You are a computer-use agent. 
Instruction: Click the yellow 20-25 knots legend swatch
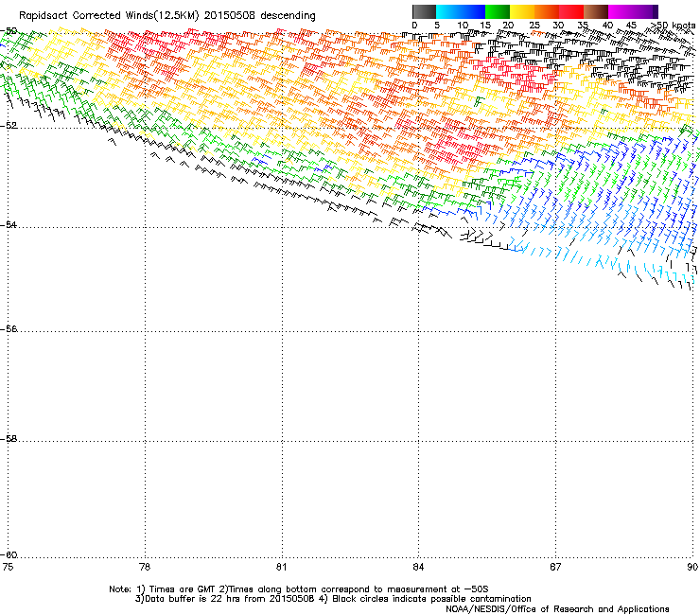click(x=522, y=11)
